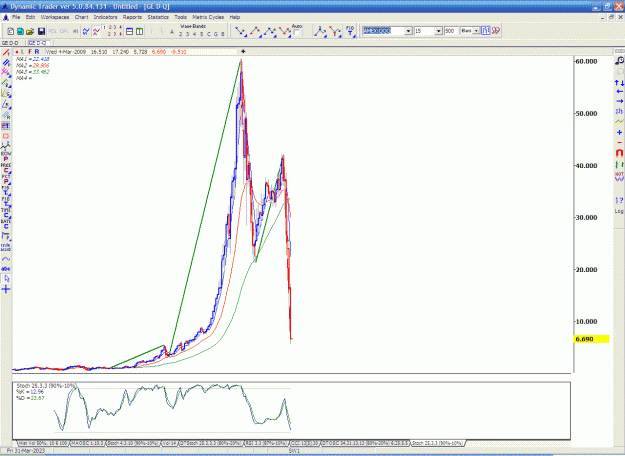Image resolution: width=625 pixels, height=456 pixels.
Task: Open the File menu
Action: click(16, 17)
